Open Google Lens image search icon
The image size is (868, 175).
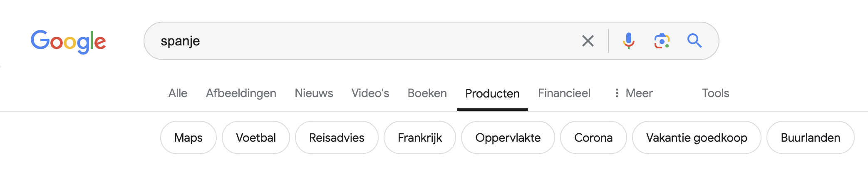point(662,41)
